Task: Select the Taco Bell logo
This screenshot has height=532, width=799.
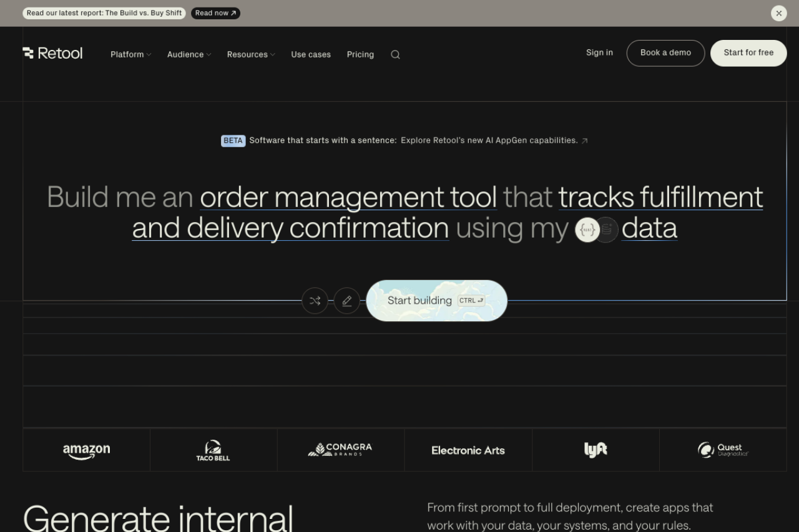Action: pyautogui.click(x=213, y=450)
